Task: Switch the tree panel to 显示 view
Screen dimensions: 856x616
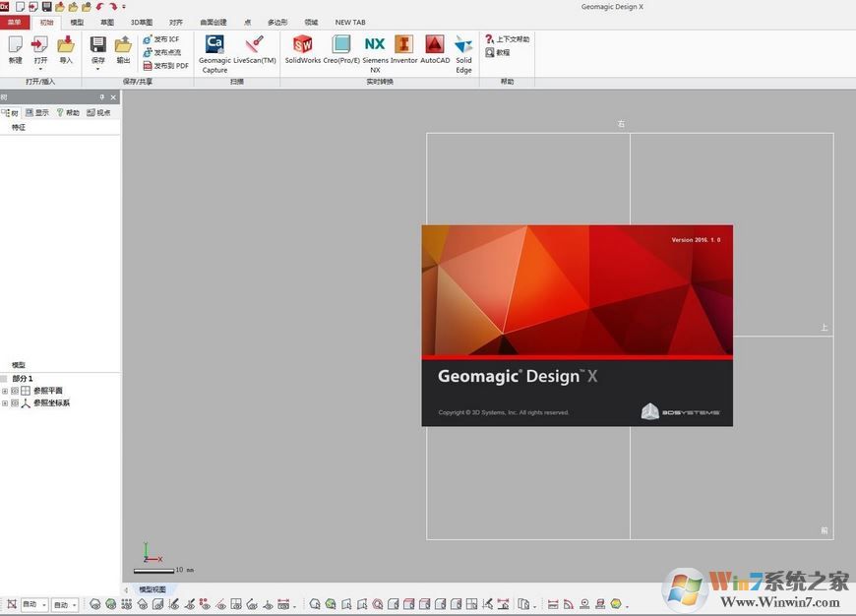Action: click(36, 111)
